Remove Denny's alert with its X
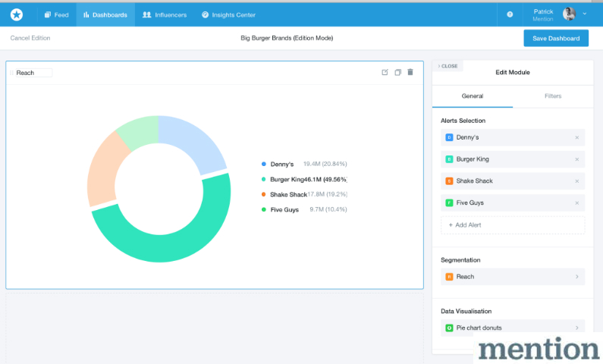603x364 pixels. tap(576, 137)
